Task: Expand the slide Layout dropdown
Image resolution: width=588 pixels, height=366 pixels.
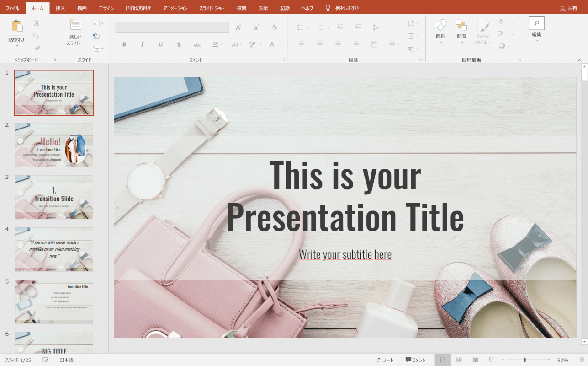Action: [x=98, y=23]
